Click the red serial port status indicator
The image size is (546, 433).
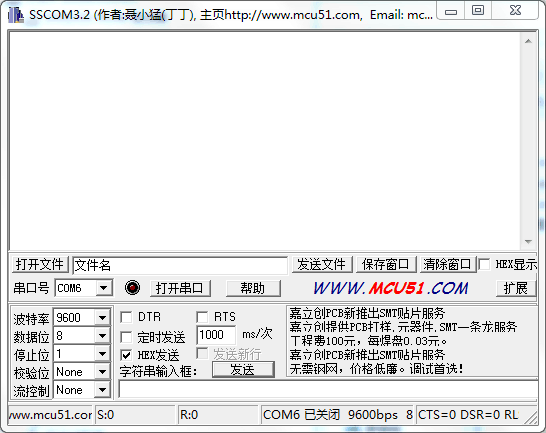click(x=132, y=288)
